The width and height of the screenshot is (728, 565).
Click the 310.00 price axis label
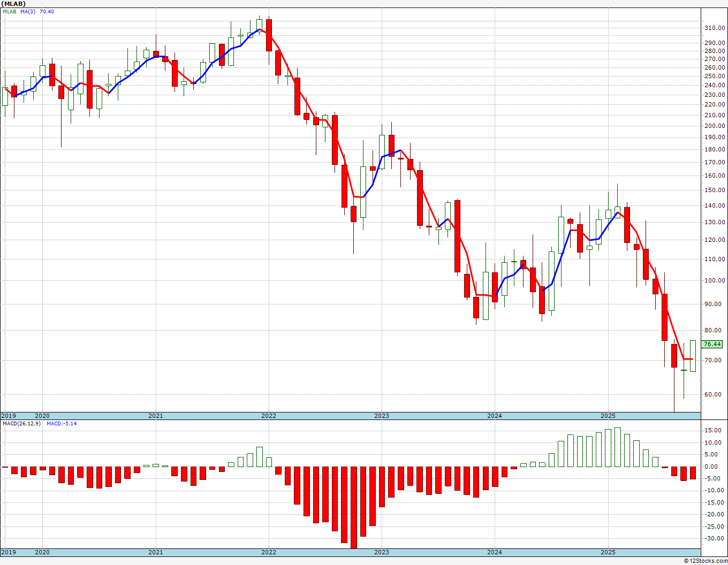point(715,28)
